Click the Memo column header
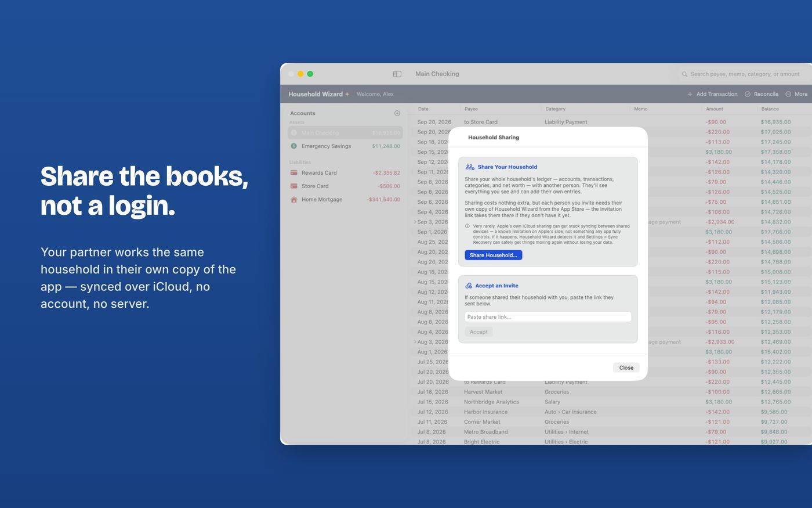This screenshot has height=508, width=812. pos(640,109)
